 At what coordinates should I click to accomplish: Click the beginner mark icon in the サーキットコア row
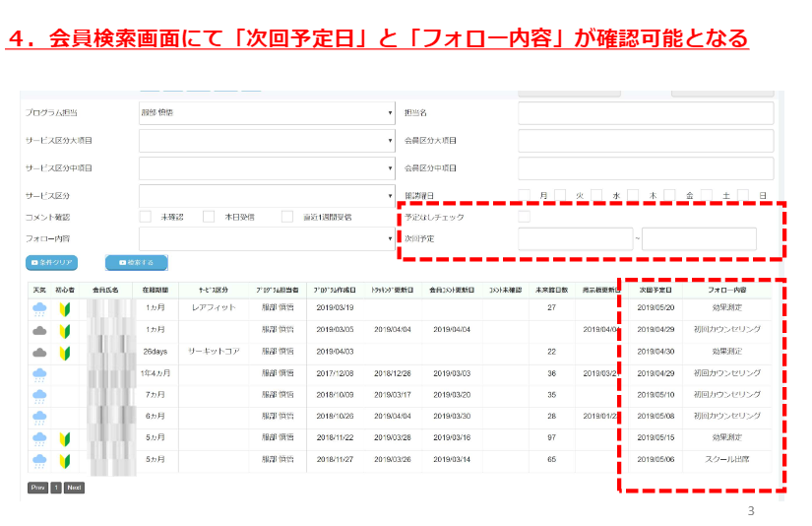[65, 352]
